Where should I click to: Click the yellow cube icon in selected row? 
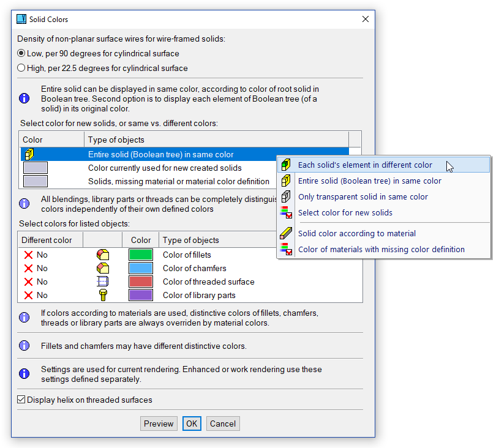click(x=29, y=155)
